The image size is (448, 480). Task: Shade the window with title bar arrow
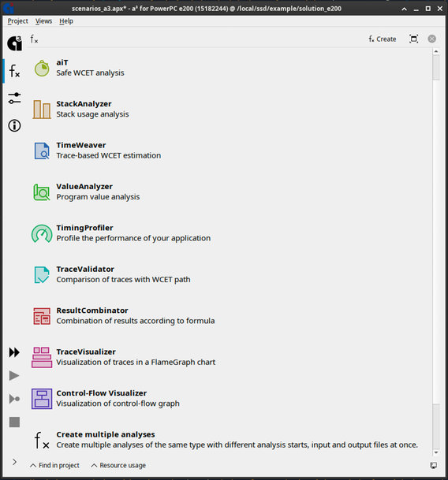(x=405, y=9)
